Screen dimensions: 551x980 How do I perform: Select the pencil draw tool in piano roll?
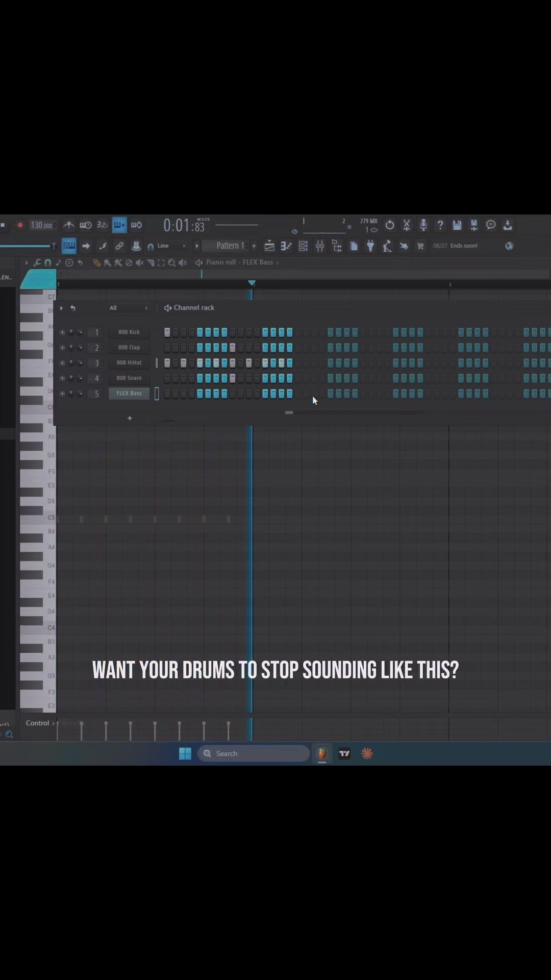[x=96, y=262]
